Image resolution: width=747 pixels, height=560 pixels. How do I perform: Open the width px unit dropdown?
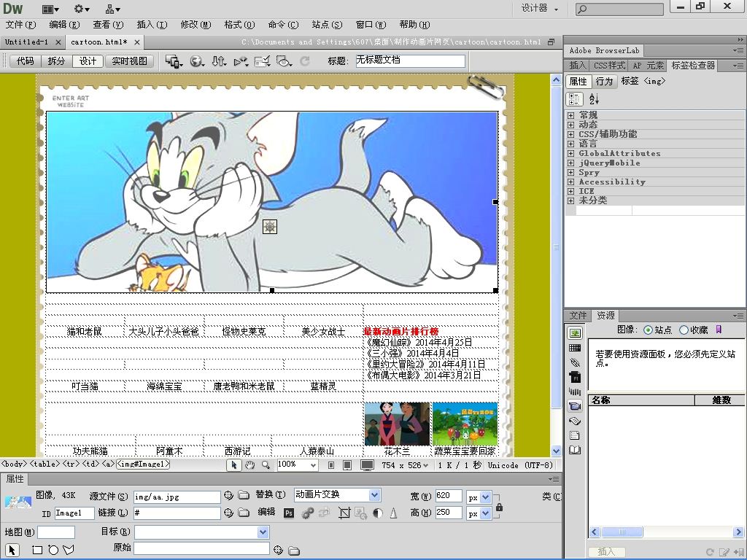[485, 497]
